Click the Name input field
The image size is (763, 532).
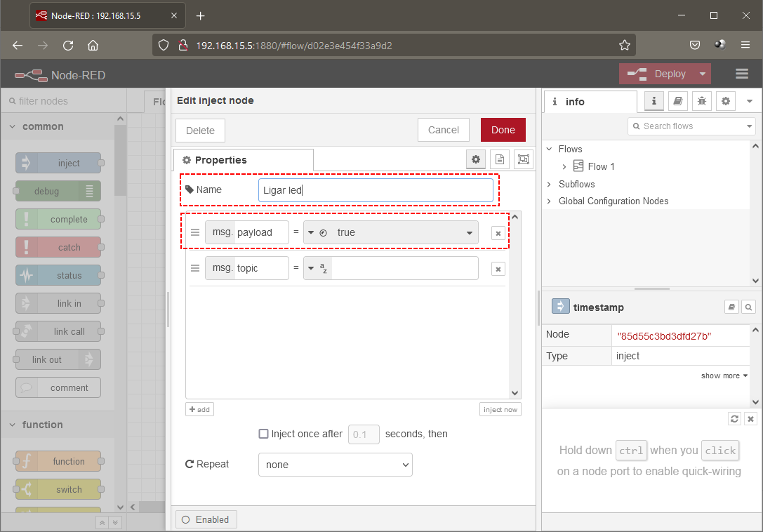pos(376,189)
